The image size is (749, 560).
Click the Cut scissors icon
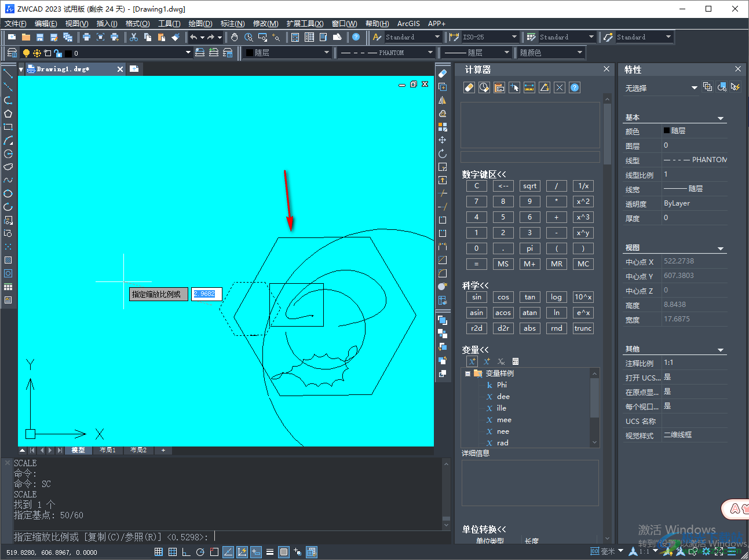click(x=134, y=37)
